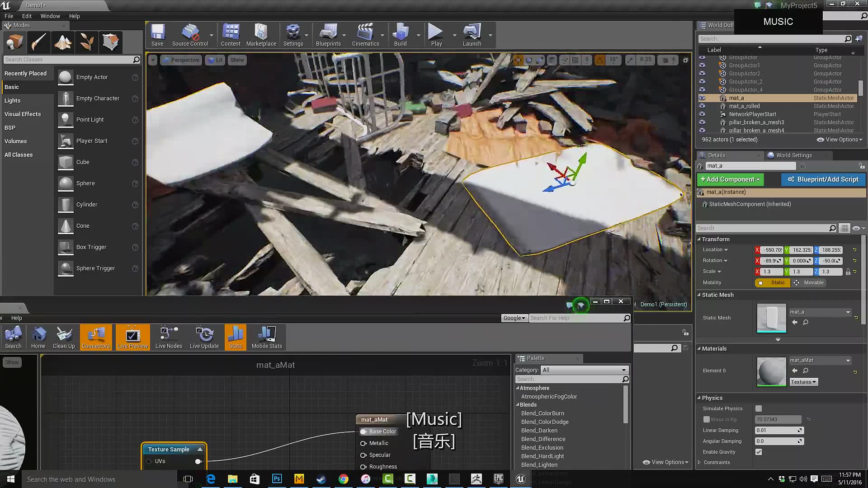Open View Options in World Outliner
This screenshot has height=488, width=868.
click(x=840, y=140)
